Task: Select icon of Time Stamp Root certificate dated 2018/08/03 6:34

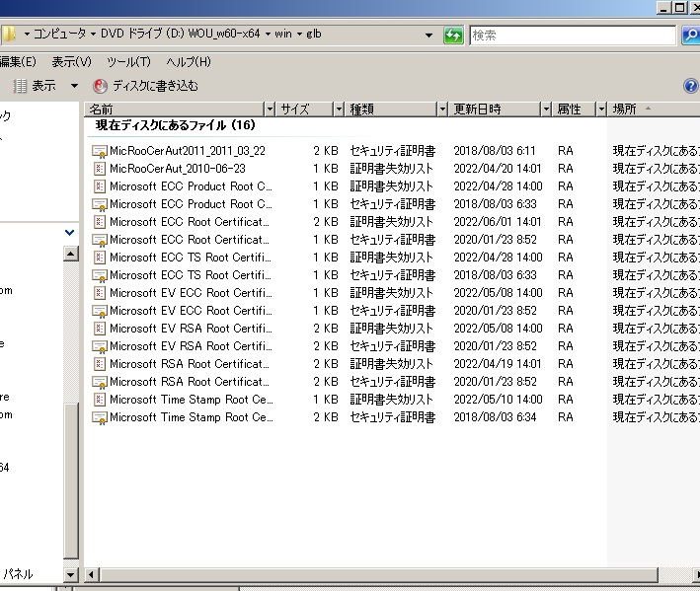Action: click(99, 418)
